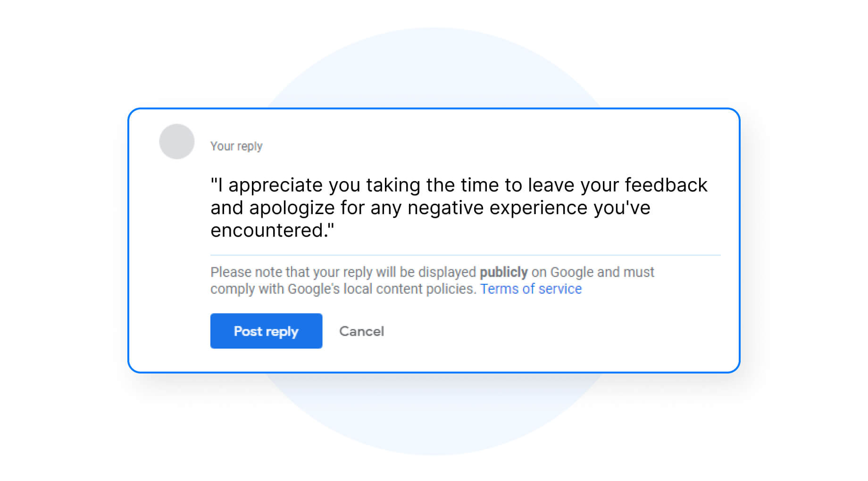Screen dimensions: 868x481
Task: Click the underline below the reply text
Action: click(465, 255)
